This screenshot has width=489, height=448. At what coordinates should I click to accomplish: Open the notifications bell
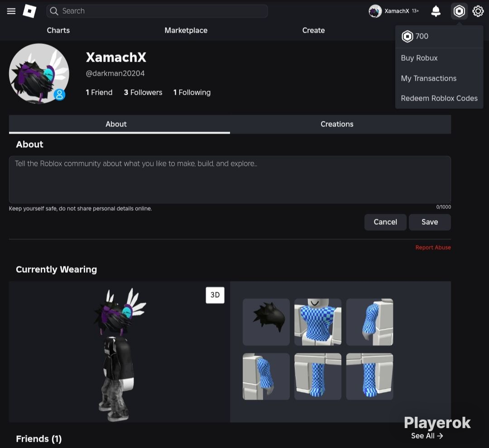click(436, 11)
